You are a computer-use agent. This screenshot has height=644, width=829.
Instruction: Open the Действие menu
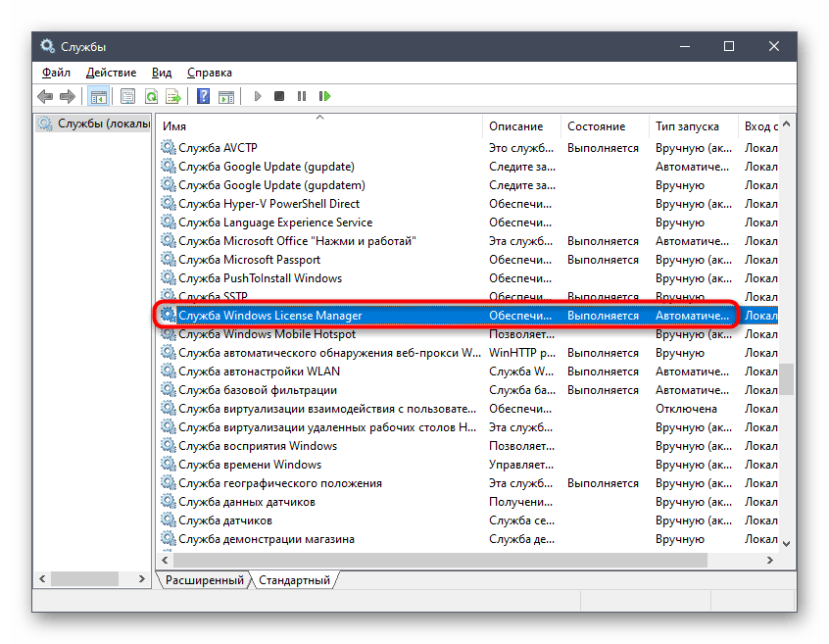(111, 73)
